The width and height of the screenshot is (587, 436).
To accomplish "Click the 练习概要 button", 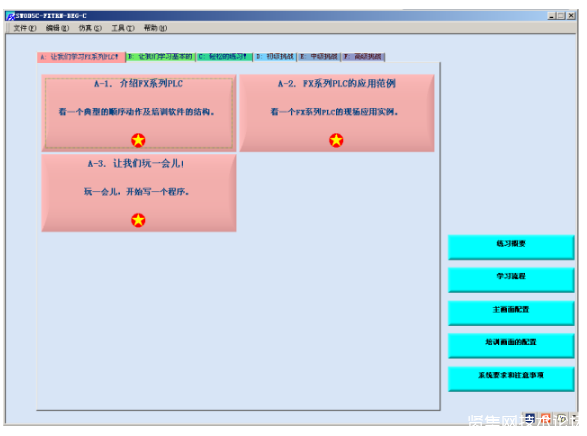I will [511, 247].
